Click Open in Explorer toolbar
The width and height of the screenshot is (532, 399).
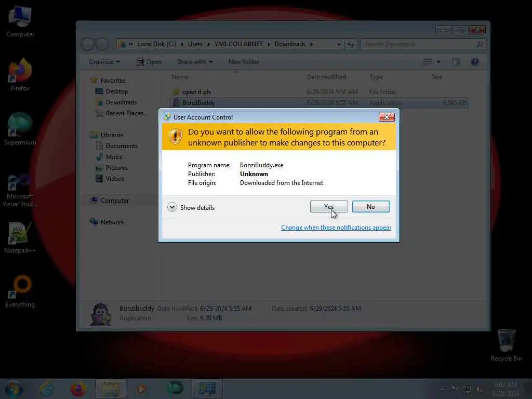pyautogui.click(x=149, y=62)
